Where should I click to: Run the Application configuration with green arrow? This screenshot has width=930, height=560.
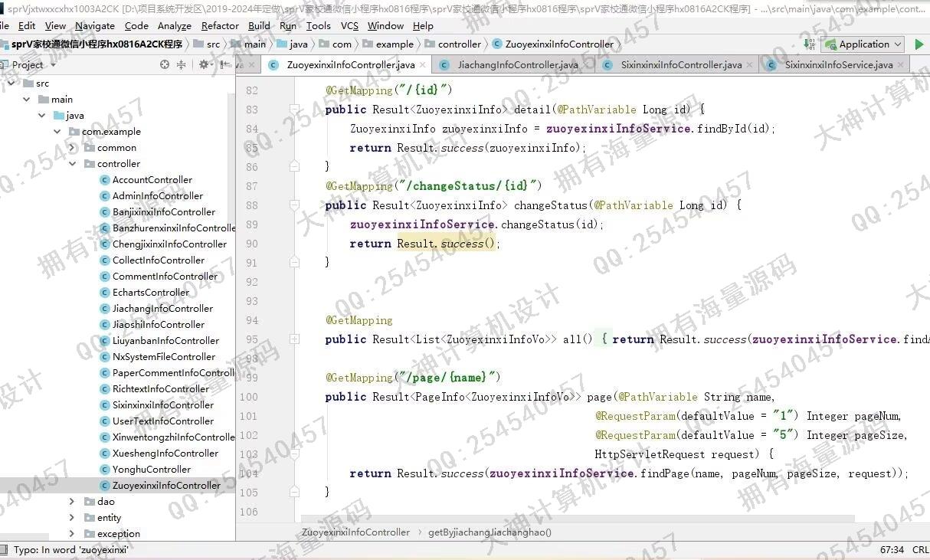pyautogui.click(x=919, y=44)
